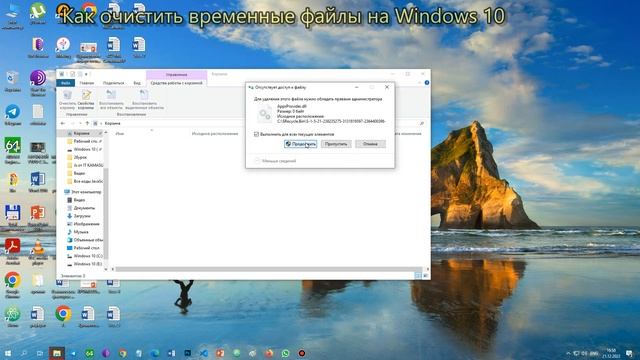Viewport: 640px width, 360px height.
Task: Select 'Музыка' under Этот компьютер
Action: point(80,232)
